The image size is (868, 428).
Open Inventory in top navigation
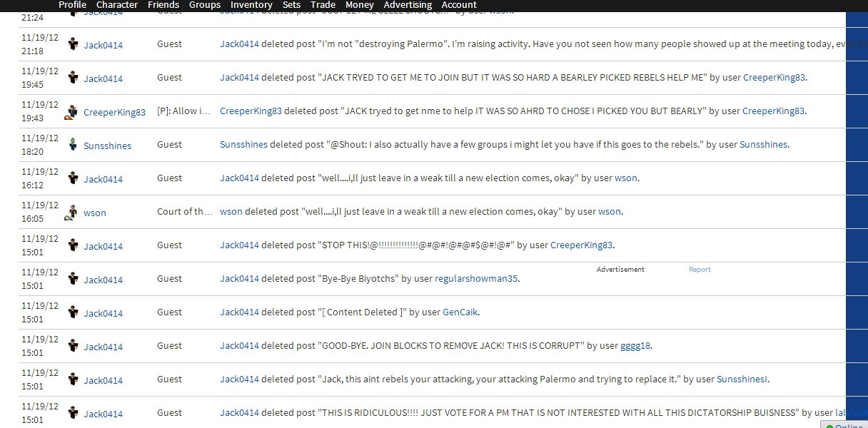click(251, 5)
